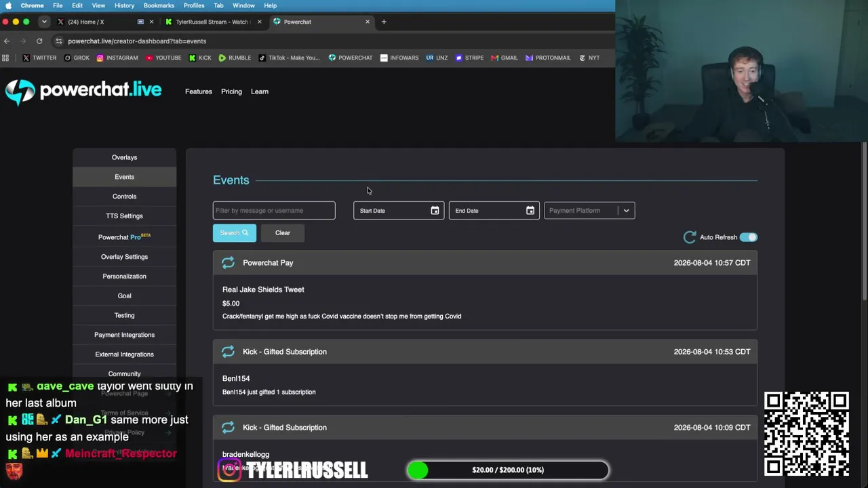
Task: Open the View menu in the menu bar
Action: (x=98, y=5)
